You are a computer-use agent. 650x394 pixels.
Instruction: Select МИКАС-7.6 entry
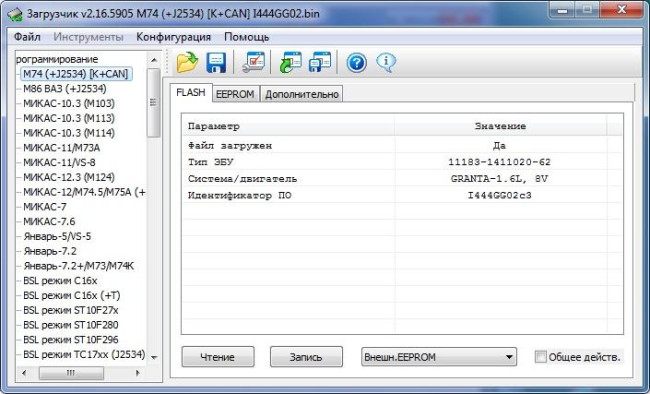tap(49, 221)
